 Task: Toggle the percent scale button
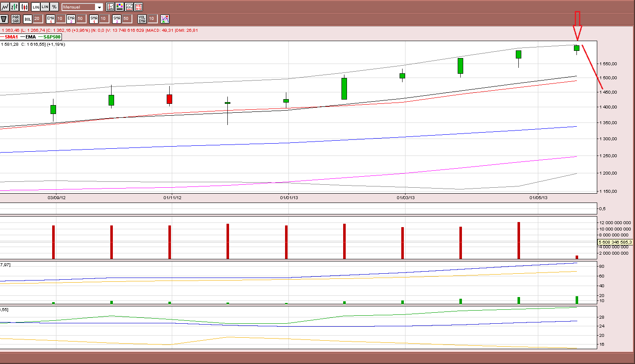click(54, 7)
